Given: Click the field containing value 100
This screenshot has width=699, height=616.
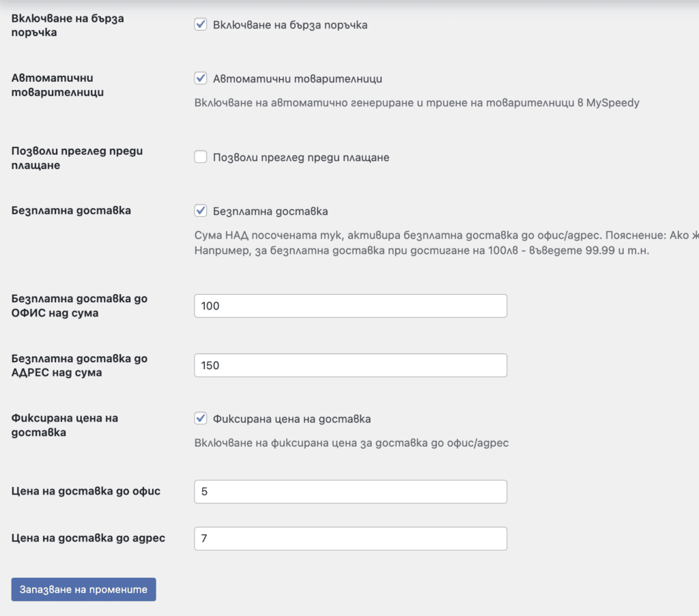Looking at the screenshot, I should tap(350, 306).
